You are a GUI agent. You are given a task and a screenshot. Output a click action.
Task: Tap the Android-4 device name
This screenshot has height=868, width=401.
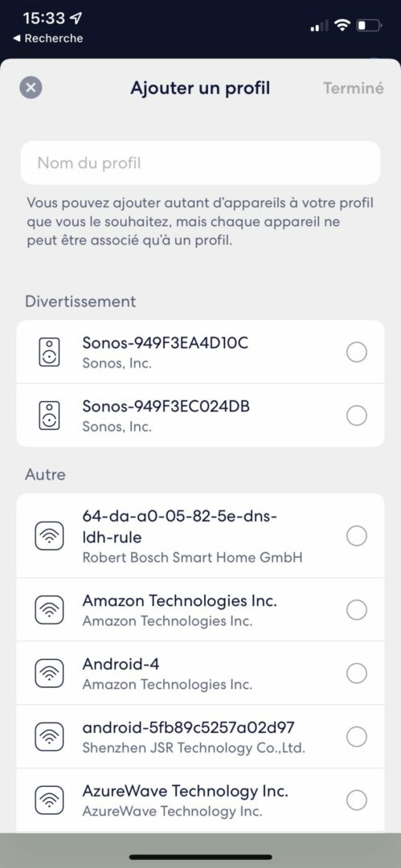[121, 663]
